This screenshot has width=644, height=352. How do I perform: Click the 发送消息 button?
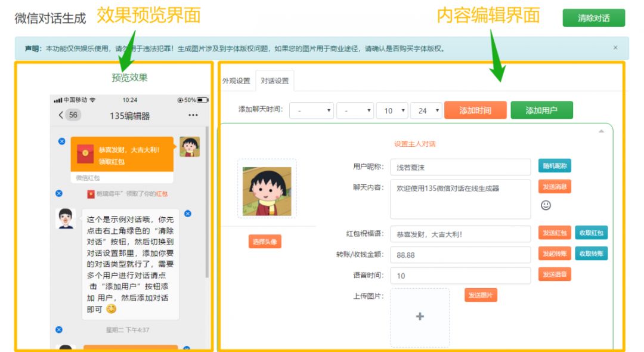tap(555, 187)
